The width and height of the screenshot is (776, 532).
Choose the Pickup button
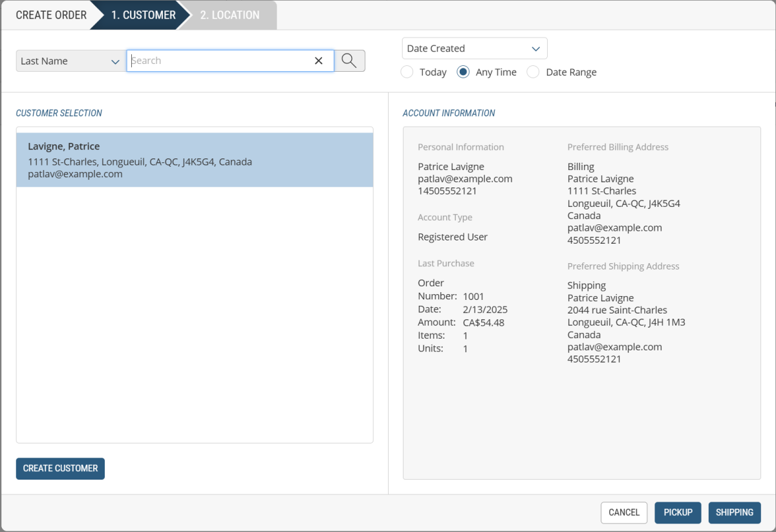click(x=678, y=513)
